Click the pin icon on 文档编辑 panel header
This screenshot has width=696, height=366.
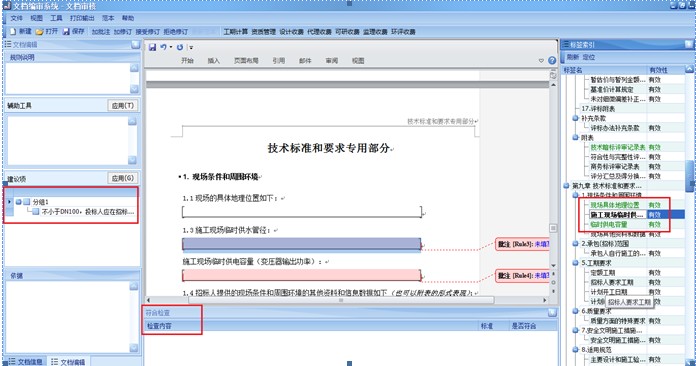pyautogui.click(x=135, y=44)
